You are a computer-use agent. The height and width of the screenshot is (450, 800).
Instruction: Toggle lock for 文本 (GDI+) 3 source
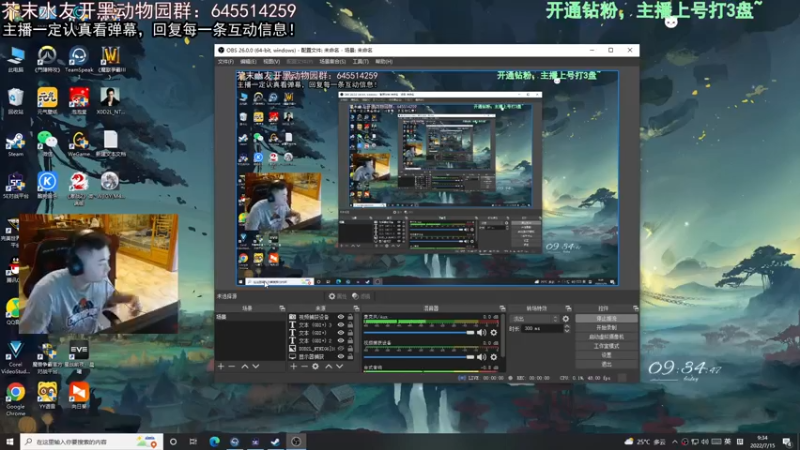(x=350, y=325)
